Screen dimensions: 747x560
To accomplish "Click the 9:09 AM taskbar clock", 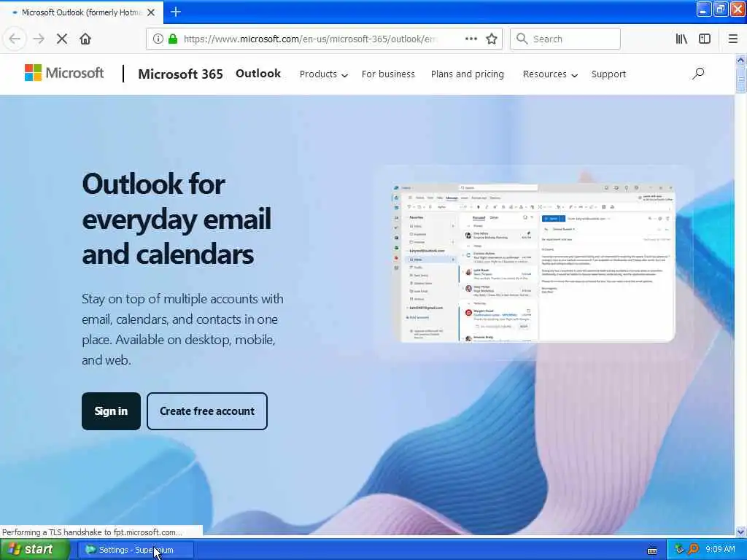I will click(720, 549).
